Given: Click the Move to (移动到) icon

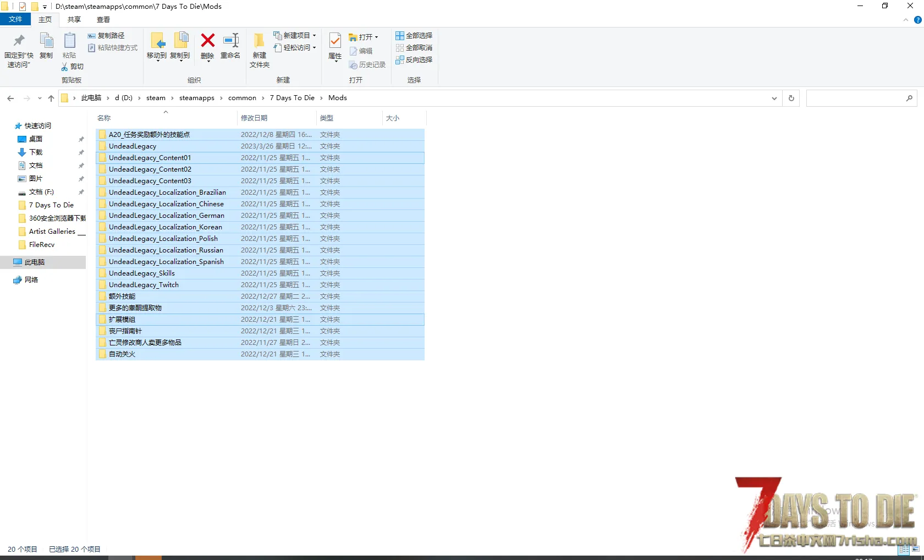Looking at the screenshot, I should [157, 41].
